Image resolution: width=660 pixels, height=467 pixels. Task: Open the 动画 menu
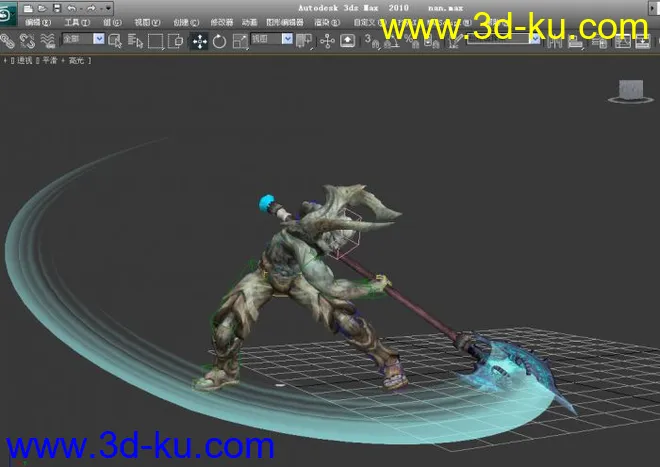coord(249,22)
